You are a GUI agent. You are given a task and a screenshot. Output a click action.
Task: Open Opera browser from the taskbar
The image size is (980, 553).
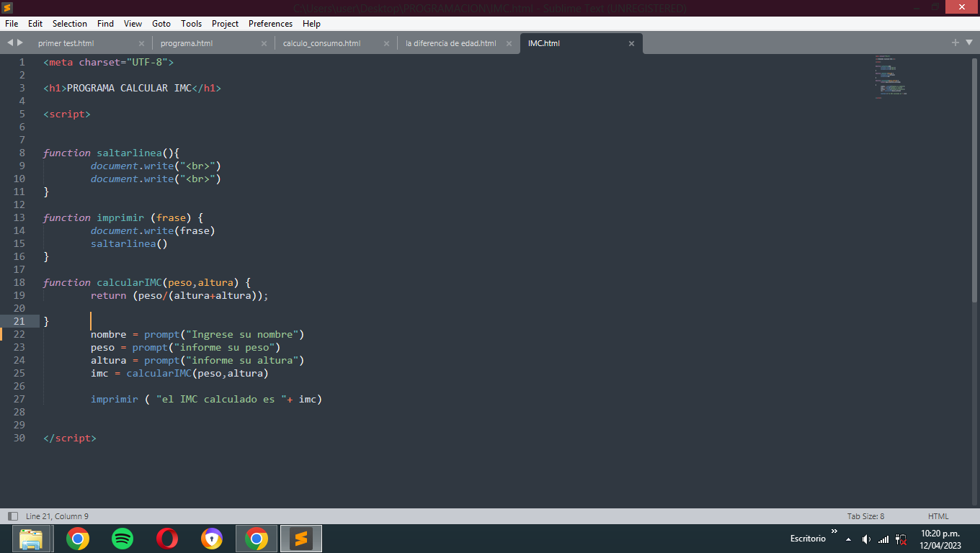[x=167, y=539]
